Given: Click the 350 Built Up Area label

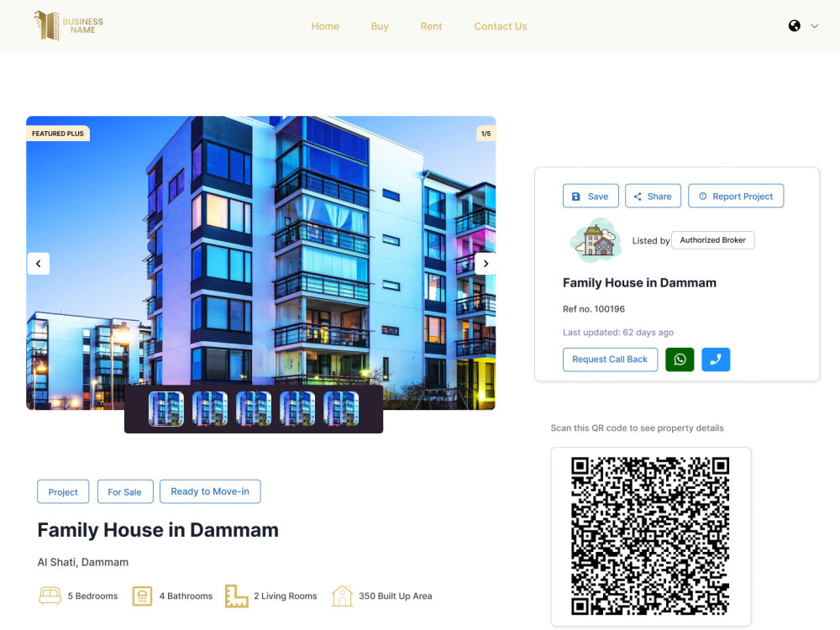Looking at the screenshot, I should pyautogui.click(x=396, y=596).
